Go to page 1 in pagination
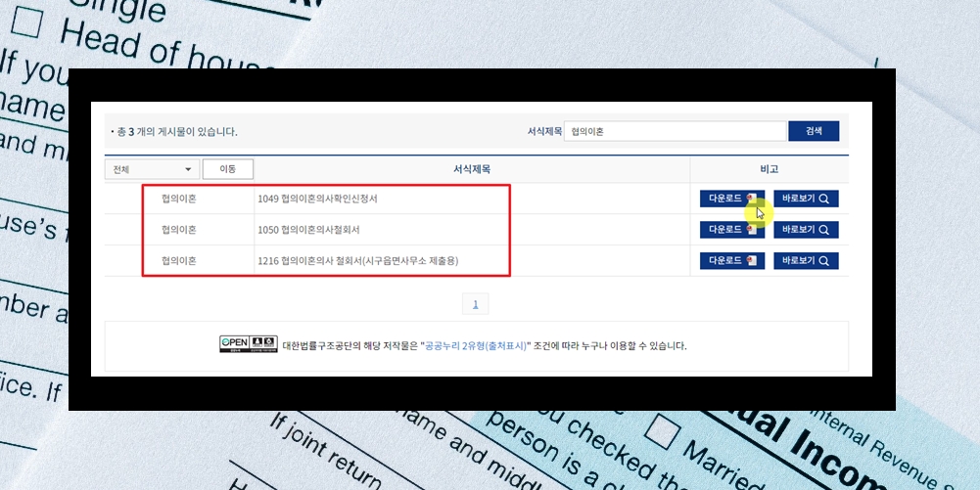Viewport: 980px width, 490px height. point(475,304)
